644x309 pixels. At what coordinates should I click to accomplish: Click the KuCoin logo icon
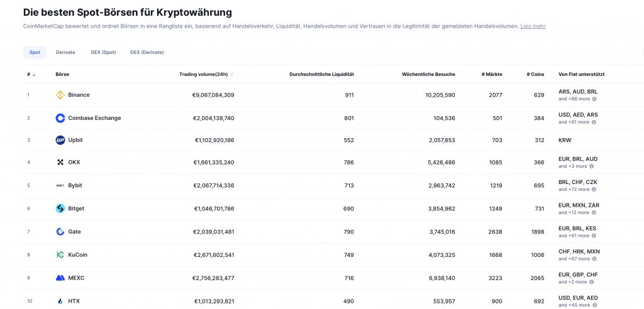pos(60,255)
